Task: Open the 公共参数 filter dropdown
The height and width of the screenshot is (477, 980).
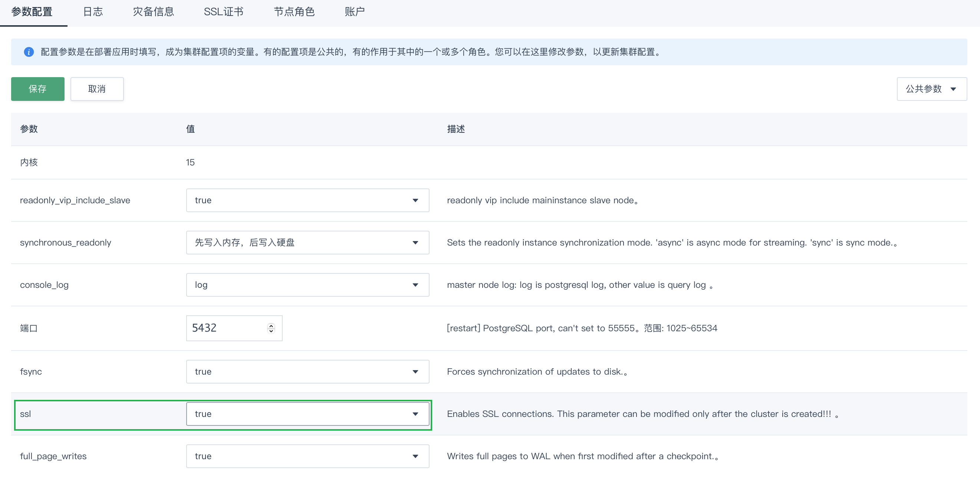Action: (932, 89)
